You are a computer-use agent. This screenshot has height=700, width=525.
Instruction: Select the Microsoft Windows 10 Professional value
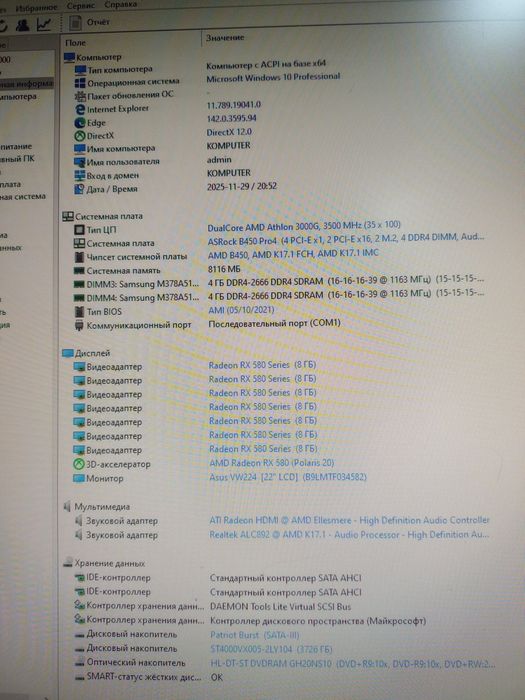coord(273,78)
